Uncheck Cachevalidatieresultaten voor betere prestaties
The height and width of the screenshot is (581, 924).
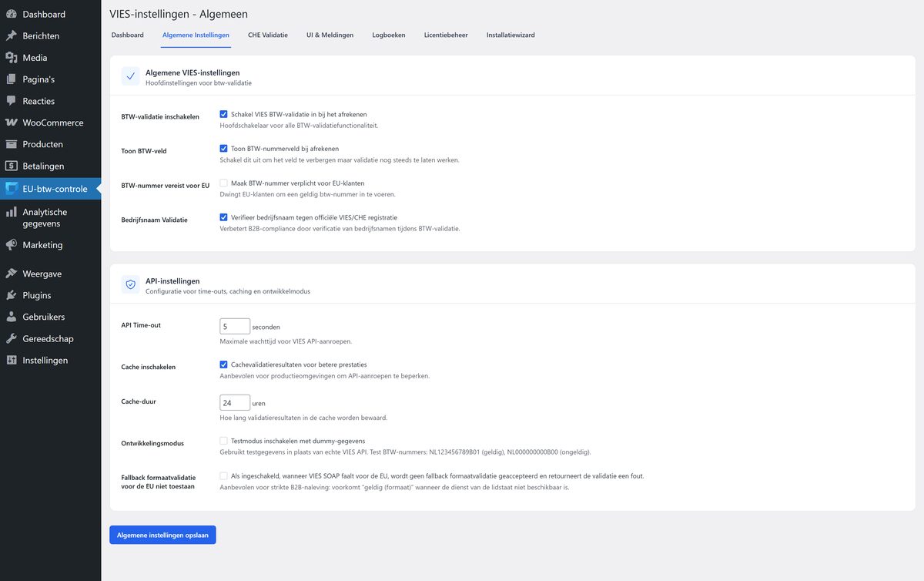[x=224, y=364]
